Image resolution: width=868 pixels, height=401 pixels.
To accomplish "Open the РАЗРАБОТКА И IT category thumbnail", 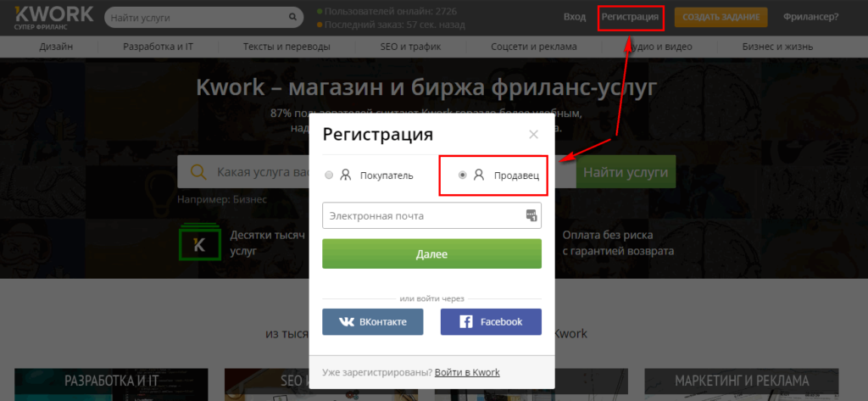I will pyautogui.click(x=111, y=384).
